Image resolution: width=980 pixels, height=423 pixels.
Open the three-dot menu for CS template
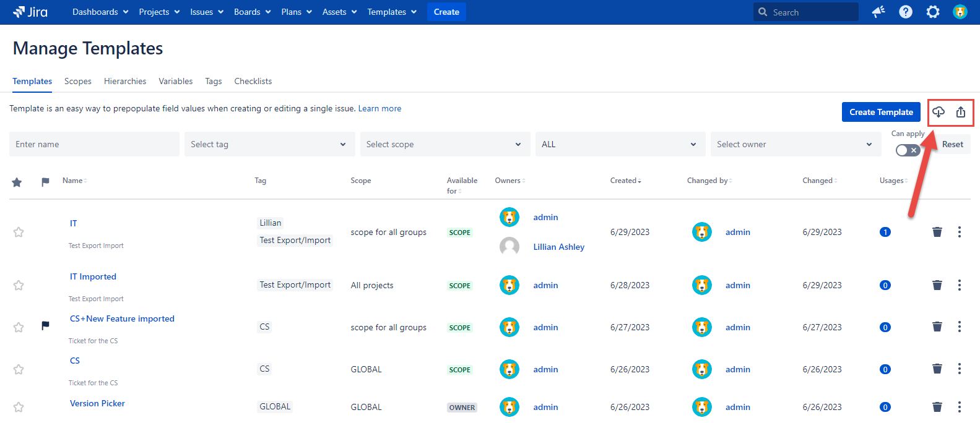pyautogui.click(x=960, y=369)
